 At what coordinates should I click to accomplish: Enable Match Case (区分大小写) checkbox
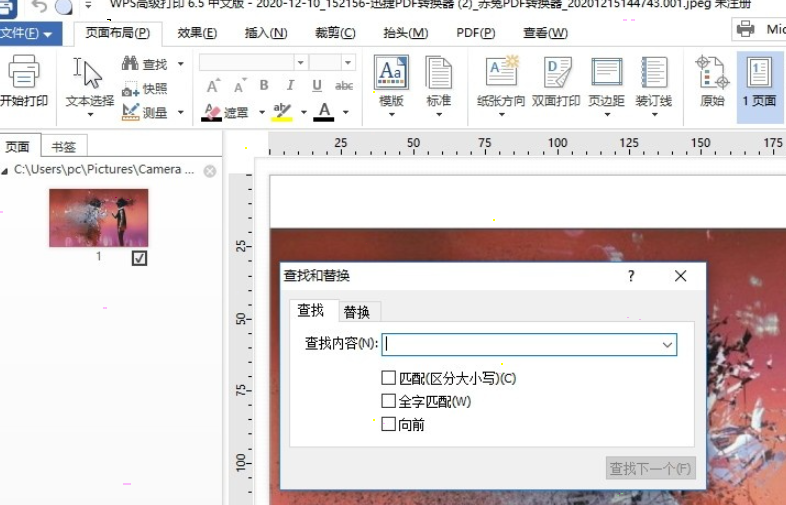[388, 378]
